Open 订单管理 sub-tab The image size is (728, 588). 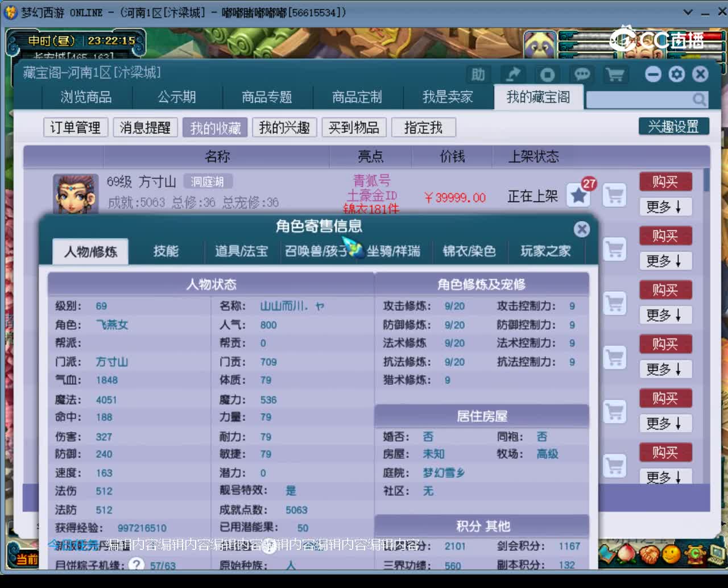click(x=76, y=127)
